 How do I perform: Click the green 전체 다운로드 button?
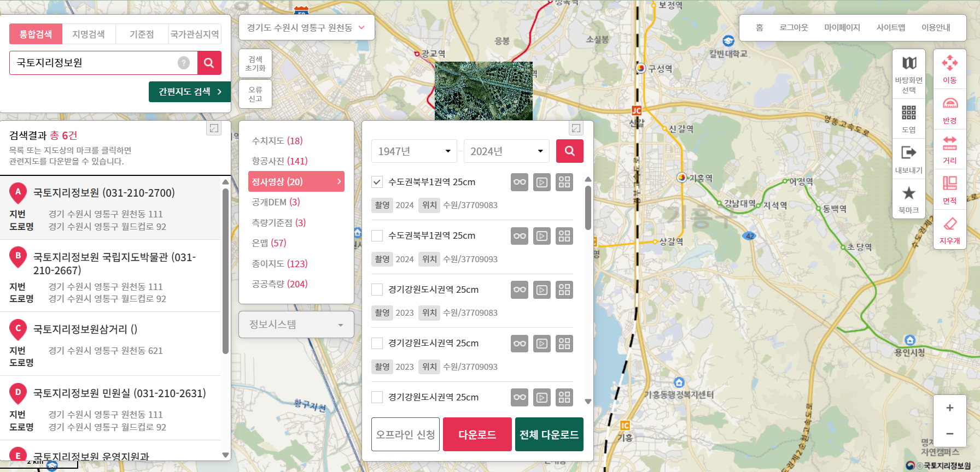point(549,434)
